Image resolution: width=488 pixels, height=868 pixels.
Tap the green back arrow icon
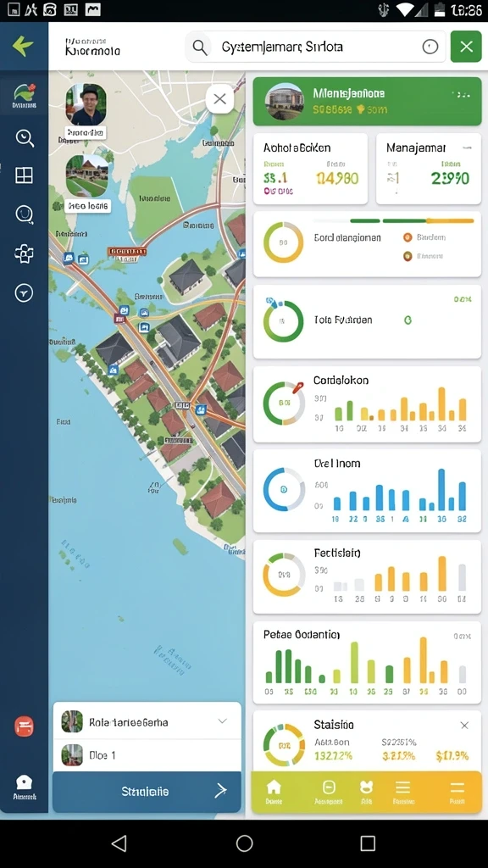(23, 46)
